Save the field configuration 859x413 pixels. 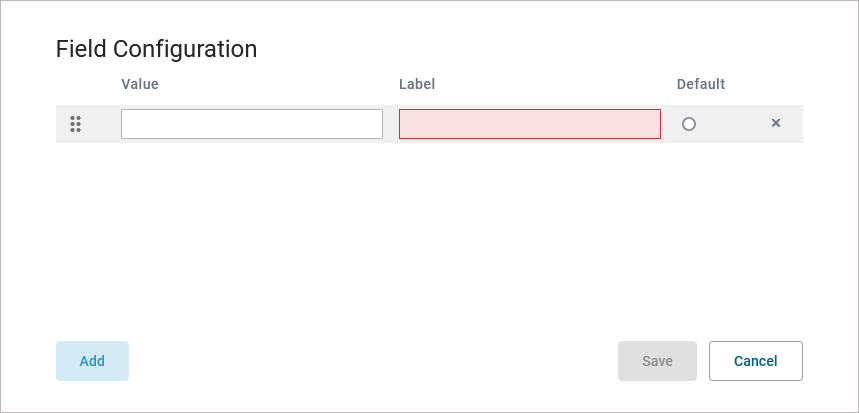(657, 361)
